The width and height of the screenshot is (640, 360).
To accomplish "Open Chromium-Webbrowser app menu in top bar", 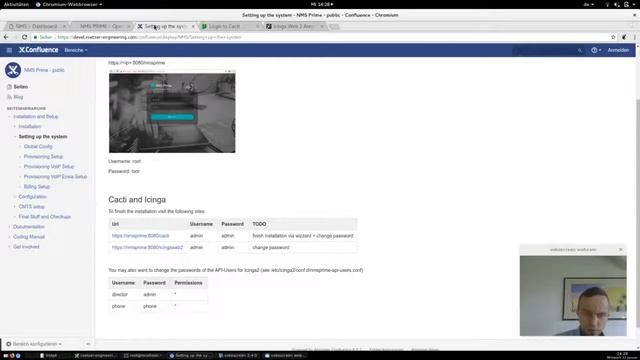I will 69,4.
